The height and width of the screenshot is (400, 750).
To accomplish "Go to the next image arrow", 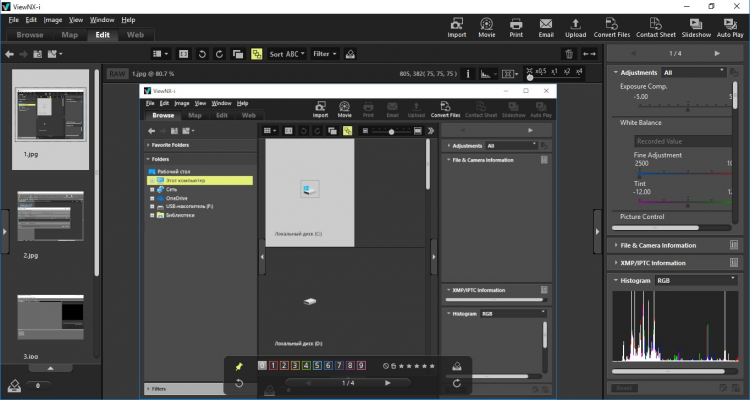I will pyautogui.click(x=716, y=52).
